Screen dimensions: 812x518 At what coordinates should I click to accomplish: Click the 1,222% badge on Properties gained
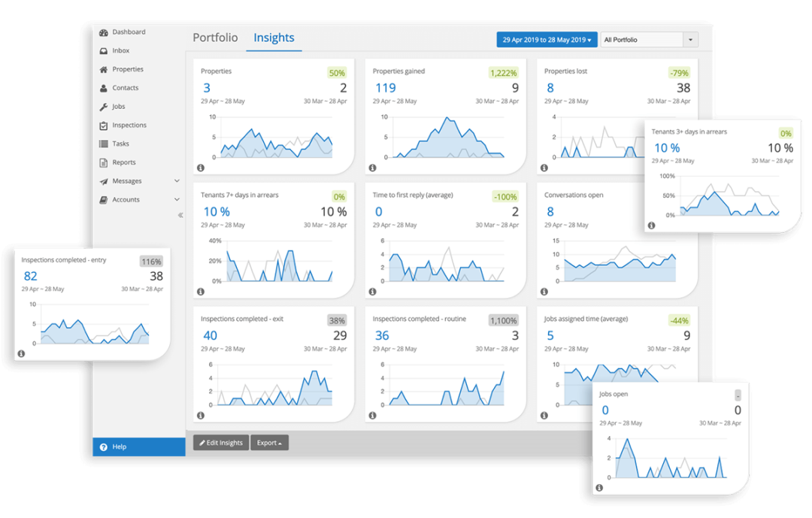tap(503, 73)
